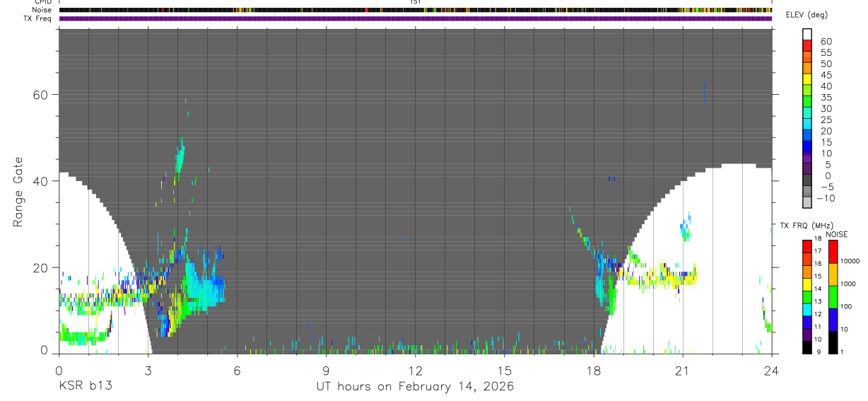The height and width of the screenshot is (401, 868).
Task: Click the '12' tick label on UT hours axis
Action: click(x=416, y=370)
